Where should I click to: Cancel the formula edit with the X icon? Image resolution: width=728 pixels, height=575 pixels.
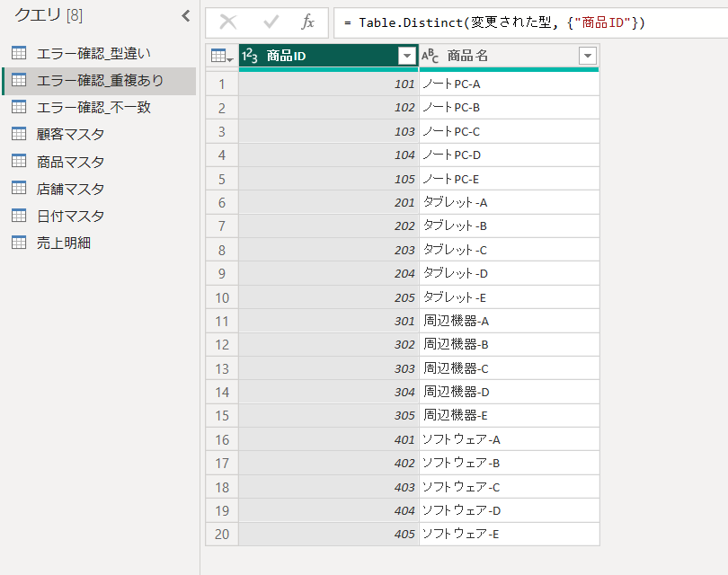[228, 22]
